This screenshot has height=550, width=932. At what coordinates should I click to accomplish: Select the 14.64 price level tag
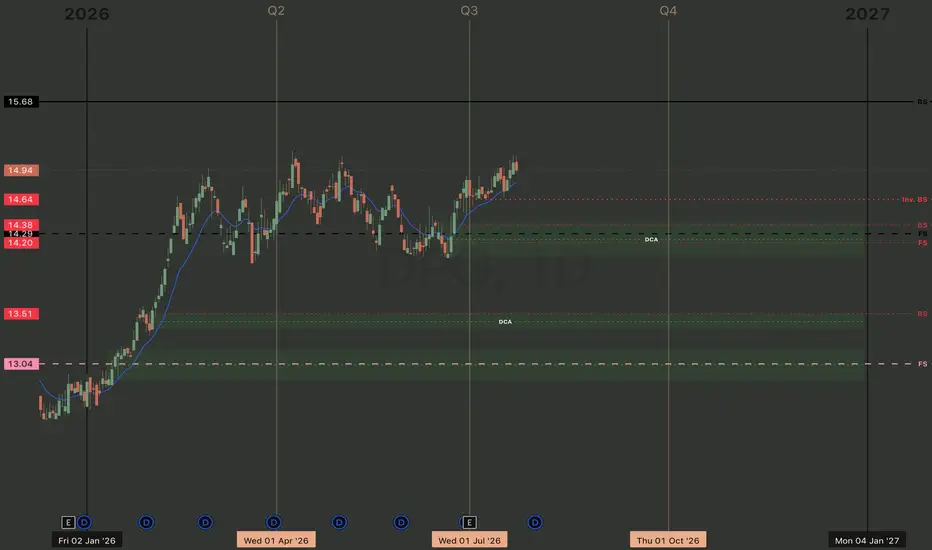point(21,200)
